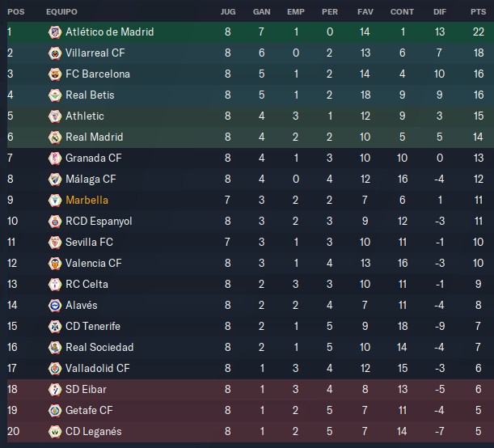Click the CD Tenerife crest icon
Screen dimensions: 494x448
pos(55,327)
